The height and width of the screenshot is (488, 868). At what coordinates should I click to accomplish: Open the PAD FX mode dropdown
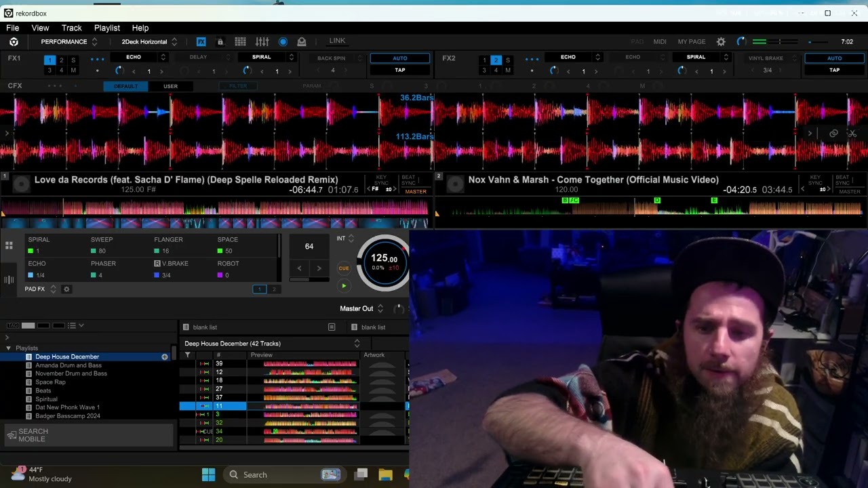point(41,289)
